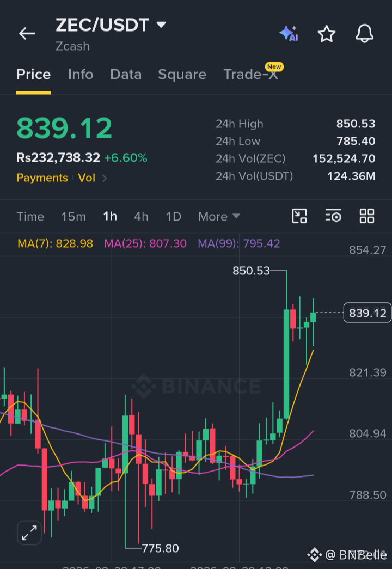Expand chart to fullscreen
The height and width of the screenshot is (569, 392).
[29, 533]
